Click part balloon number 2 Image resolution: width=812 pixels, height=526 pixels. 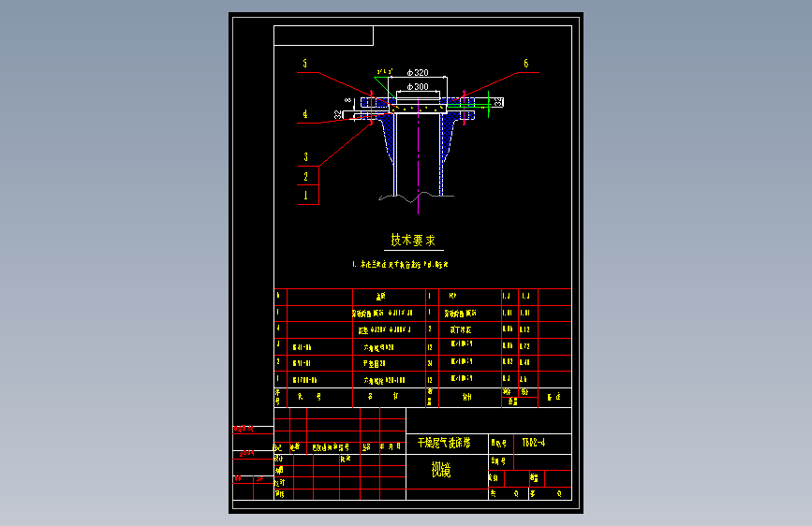[305, 177]
